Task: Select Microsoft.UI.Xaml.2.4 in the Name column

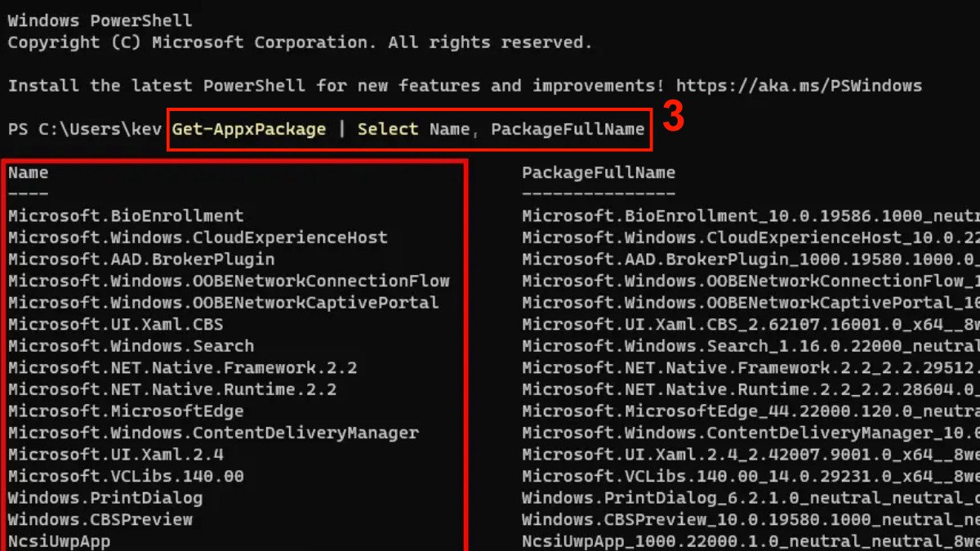Action: click(x=116, y=454)
